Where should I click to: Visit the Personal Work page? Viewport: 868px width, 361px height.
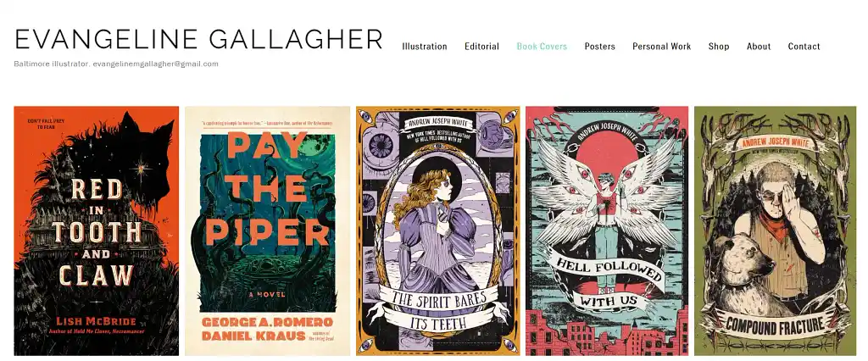(x=661, y=47)
